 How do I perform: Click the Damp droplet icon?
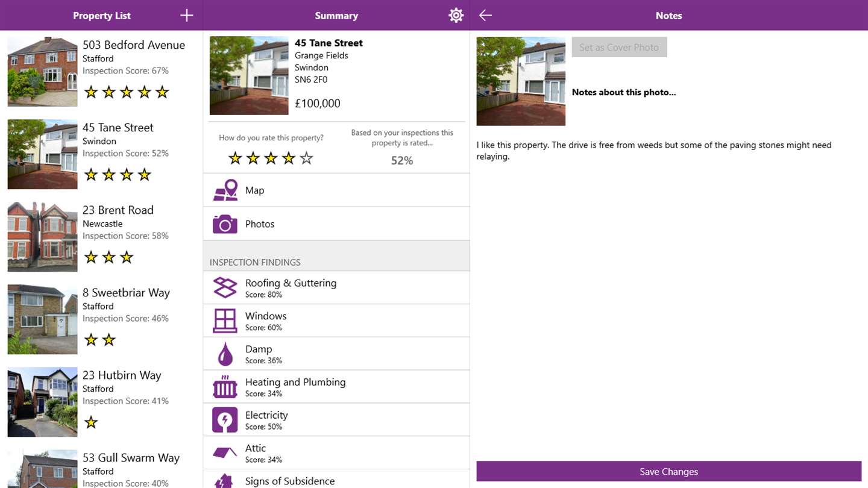pos(225,354)
